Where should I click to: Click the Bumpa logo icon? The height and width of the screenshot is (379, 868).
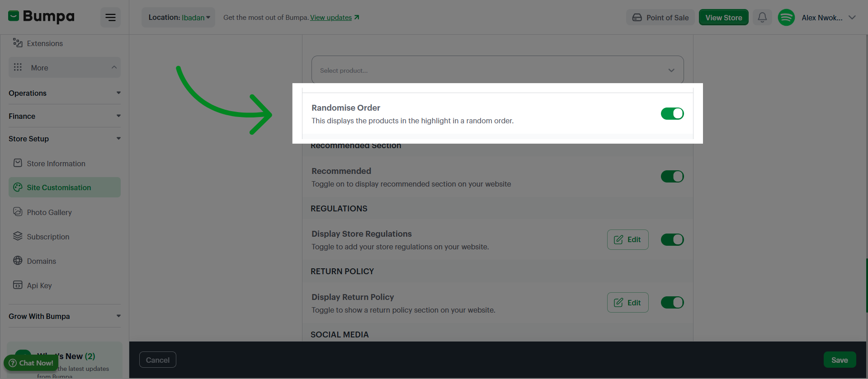(14, 16)
